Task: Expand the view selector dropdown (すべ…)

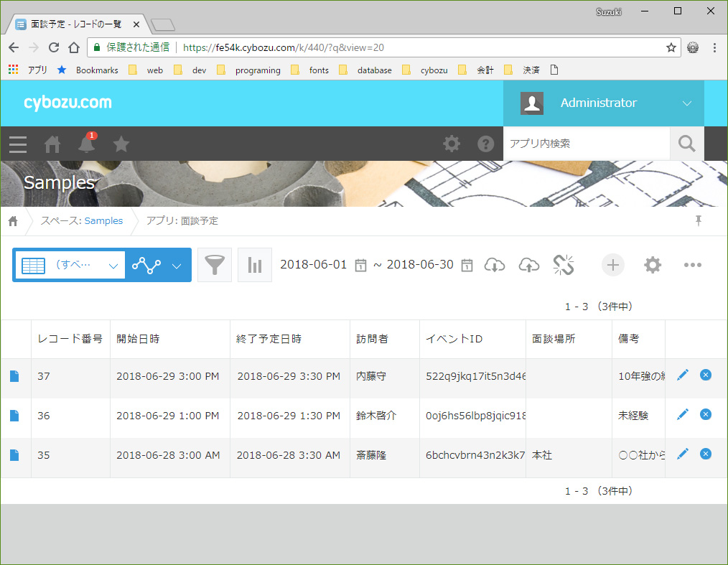Action: coord(70,265)
